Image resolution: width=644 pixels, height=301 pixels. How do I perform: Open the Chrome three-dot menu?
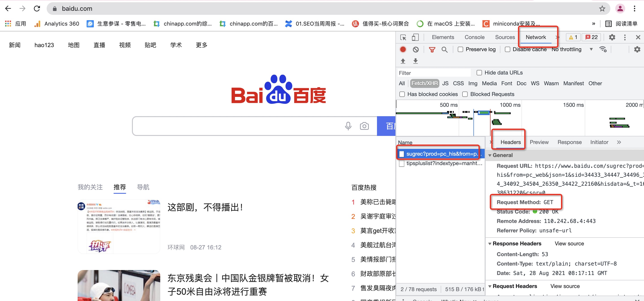[635, 9]
